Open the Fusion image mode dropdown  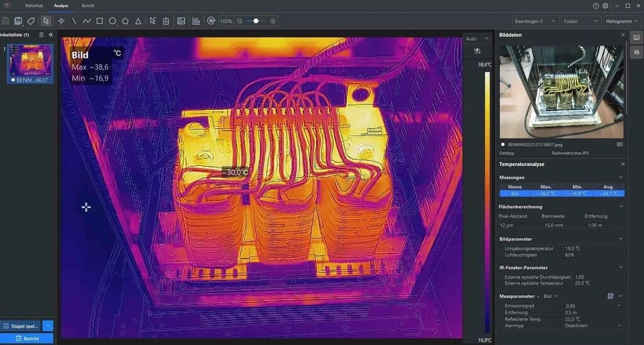tap(580, 21)
